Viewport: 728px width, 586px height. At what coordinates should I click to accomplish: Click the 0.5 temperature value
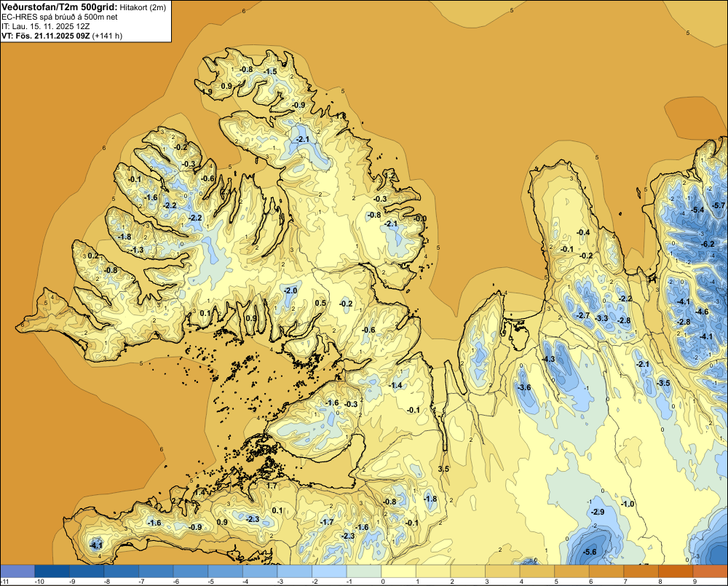coord(320,304)
